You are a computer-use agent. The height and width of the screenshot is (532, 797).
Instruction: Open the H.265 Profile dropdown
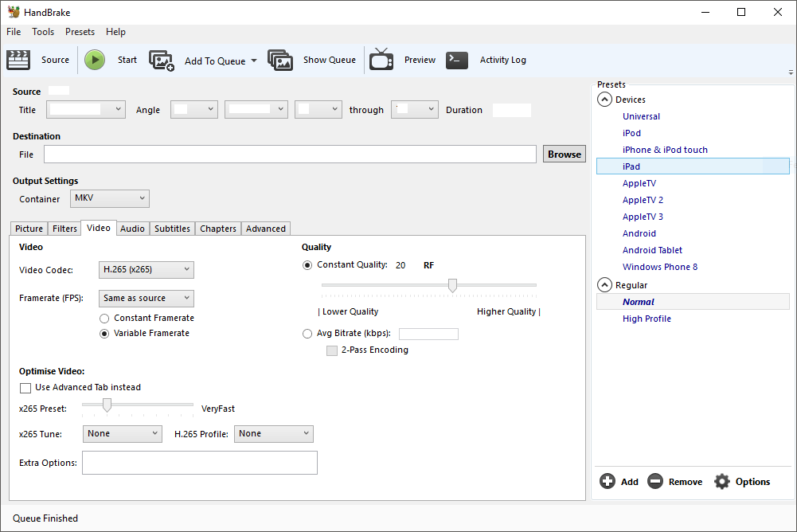coord(273,434)
